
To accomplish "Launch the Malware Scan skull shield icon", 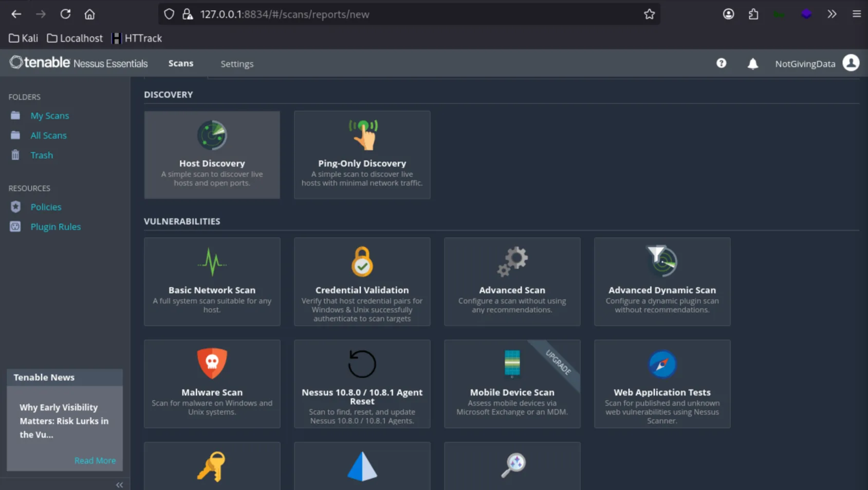I will (x=212, y=363).
